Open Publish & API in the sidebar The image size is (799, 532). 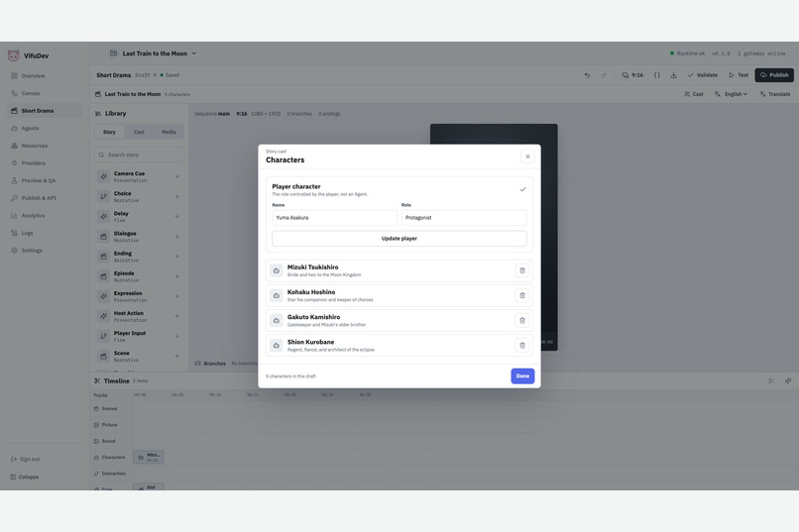pyautogui.click(x=45, y=198)
